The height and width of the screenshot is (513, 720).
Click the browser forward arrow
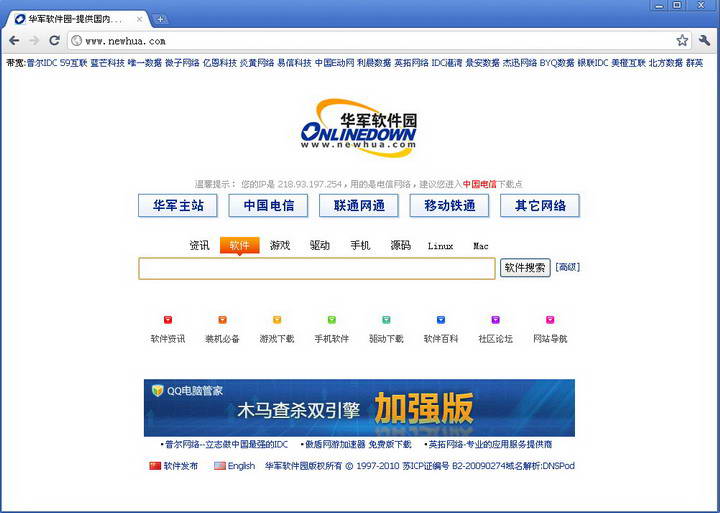(34, 40)
